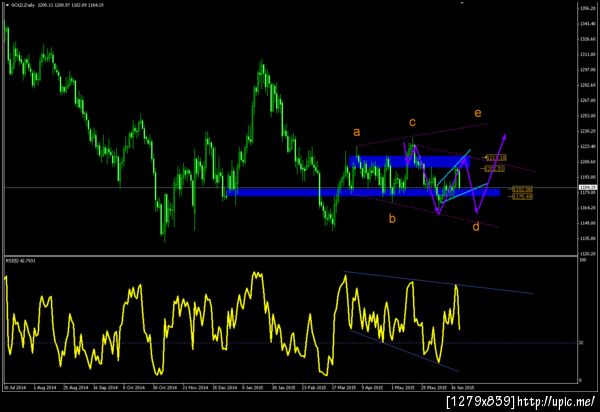Click the lowest yellow price tag label
The width and height of the screenshot is (600, 412).
[x=523, y=197]
